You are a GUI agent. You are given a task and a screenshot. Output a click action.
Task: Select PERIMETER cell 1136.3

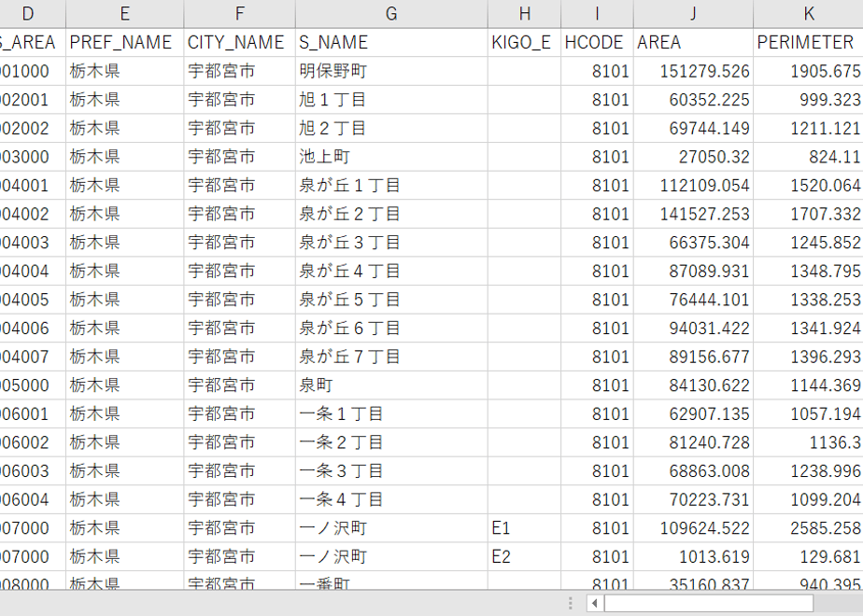(x=809, y=442)
